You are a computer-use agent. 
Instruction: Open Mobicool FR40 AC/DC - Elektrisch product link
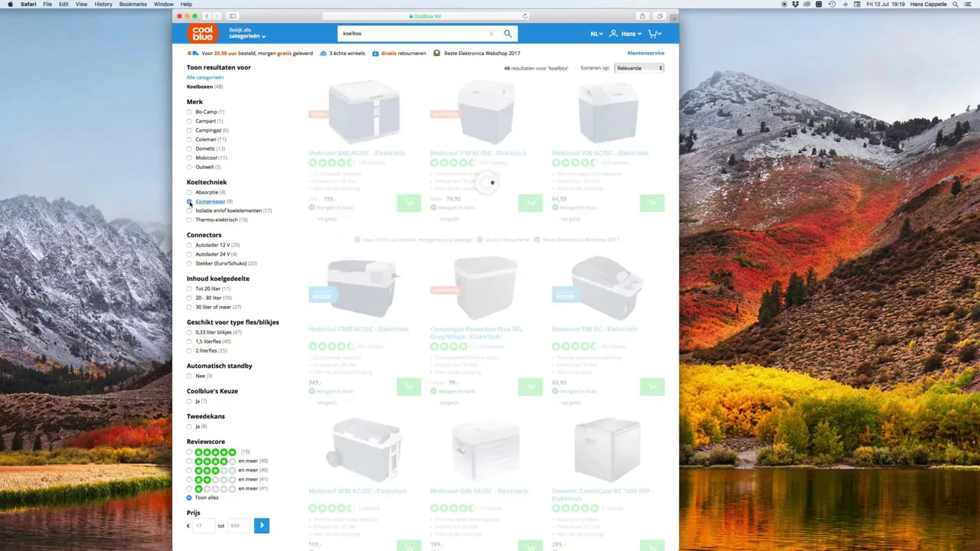click(358, 329)
